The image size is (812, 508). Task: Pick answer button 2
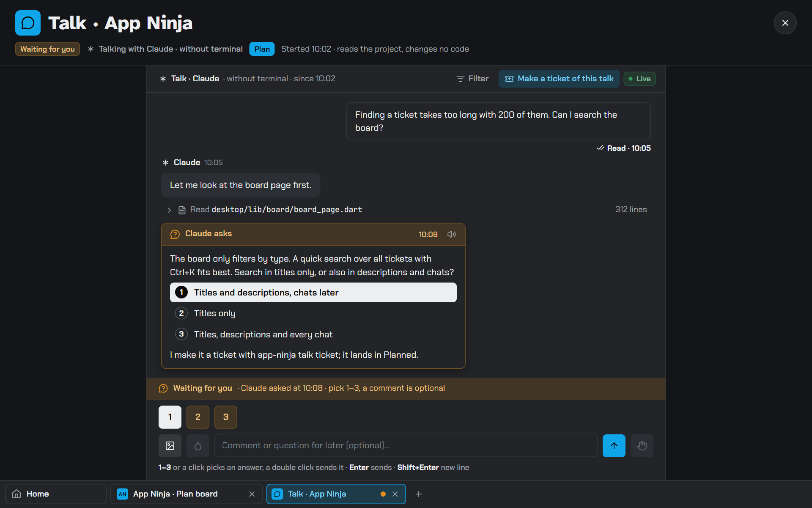(x=198, y=417)
